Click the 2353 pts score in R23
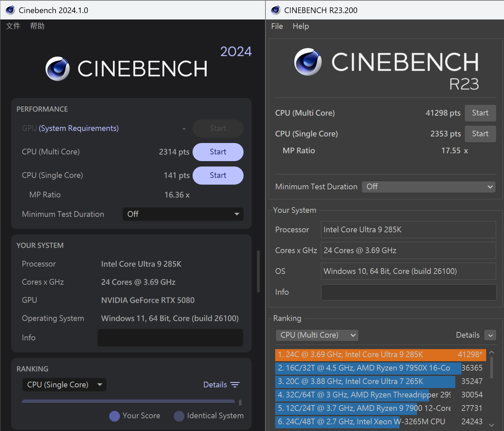The width and height of the screenshot is (504, 431). (x=446, y=134)
